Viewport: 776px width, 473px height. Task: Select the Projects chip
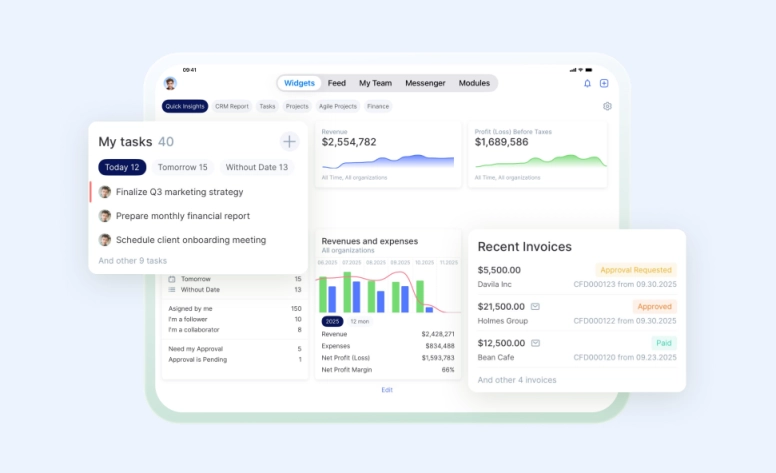tap(297, 106)
